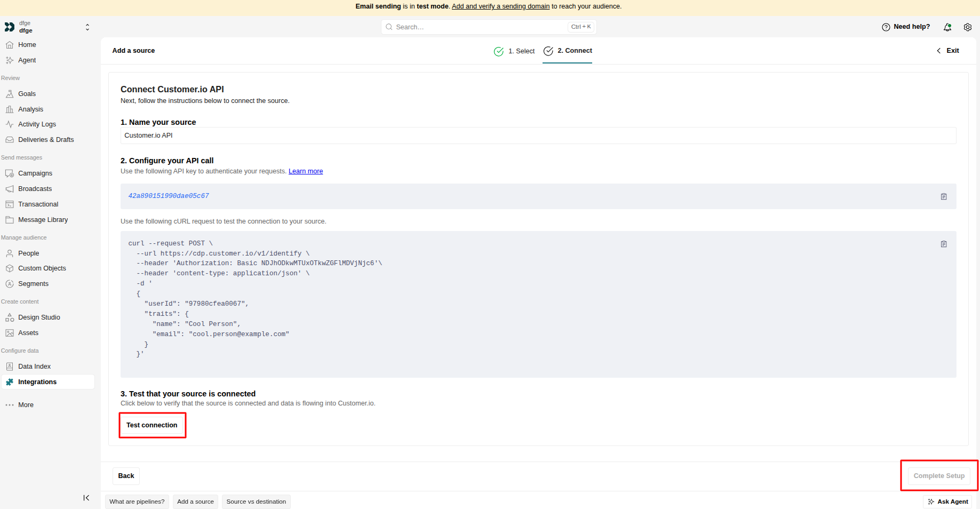Viewport: 980px width, 509px height.
Task: Click the Home house icon
Action: pos(10,45)
